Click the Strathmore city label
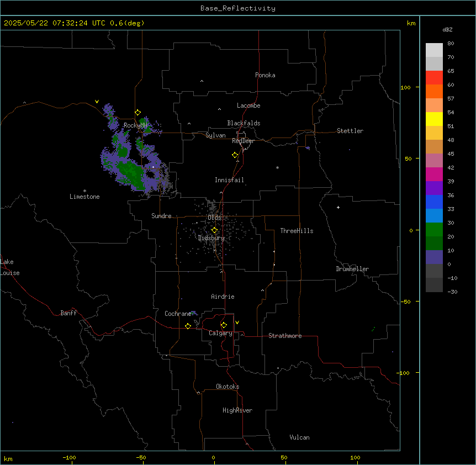Screen dimensions: 476x465 click(285, 336)
